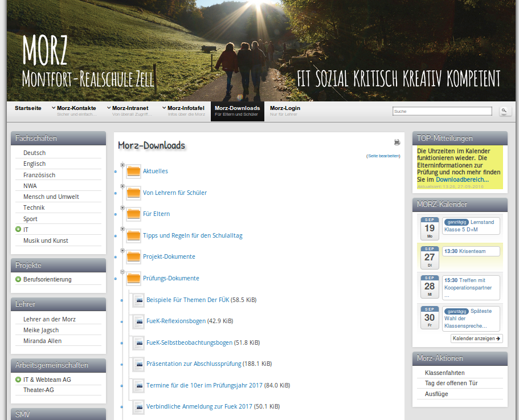Viewport: 519px width, 420px height.
Task: Select the Morz-Downloads menu tab
Action: point(238,111)
